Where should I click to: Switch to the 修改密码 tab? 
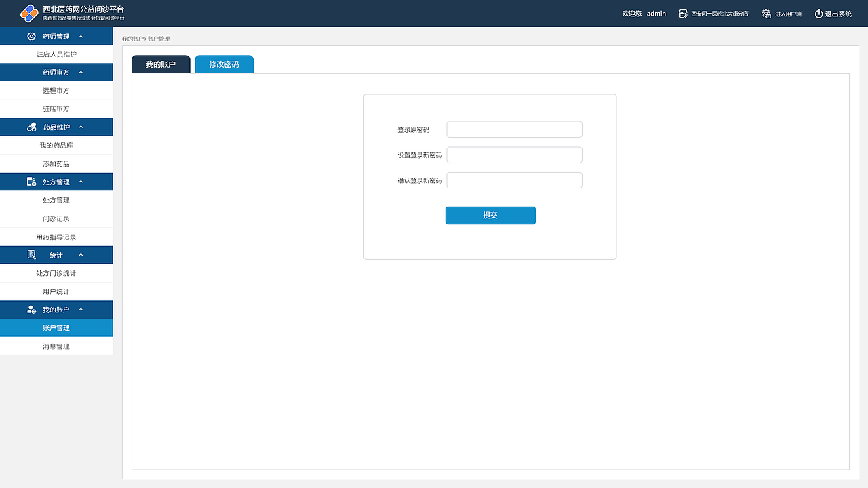[x=224, y=64]
